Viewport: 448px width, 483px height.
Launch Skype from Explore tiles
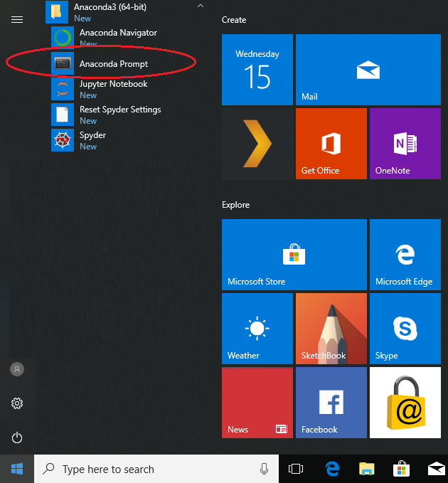pyautogui.click(x=405, y=328)
